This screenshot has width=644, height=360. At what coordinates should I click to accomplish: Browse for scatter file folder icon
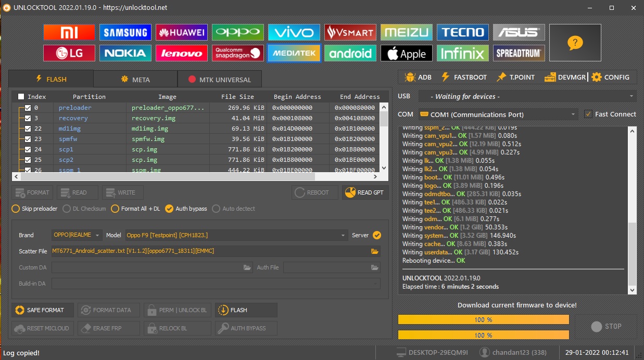(x=374, y=251)
